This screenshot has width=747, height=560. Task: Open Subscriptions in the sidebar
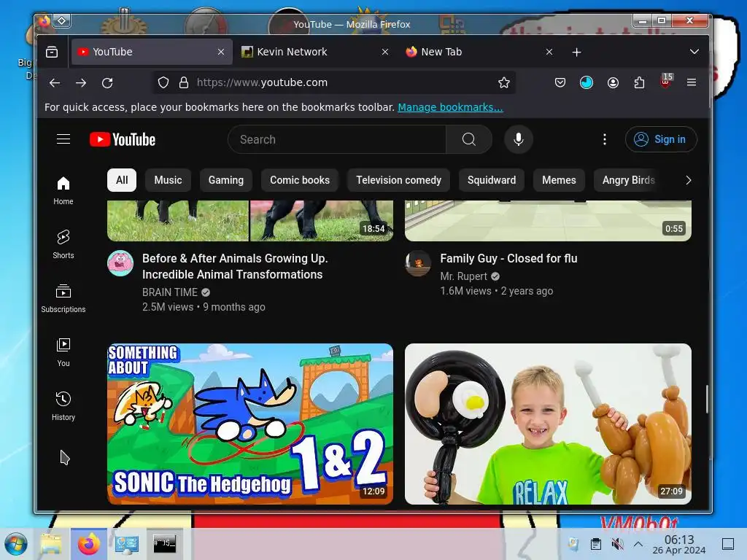[x=63, y=298]
